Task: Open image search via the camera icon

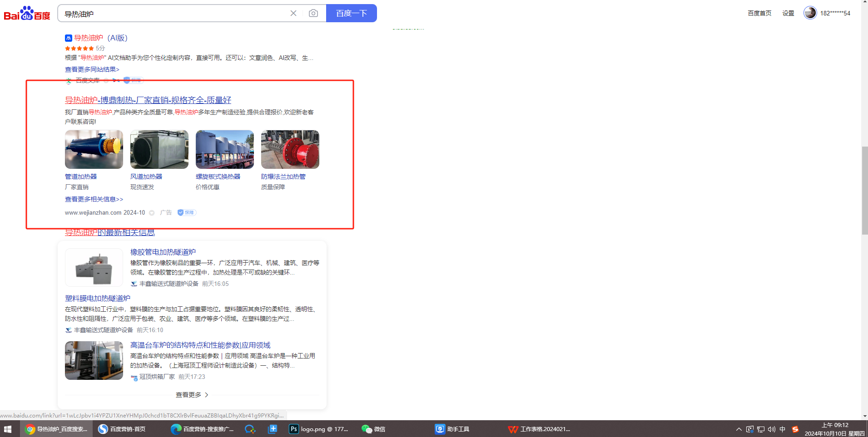Action: click(x=313, y=13)
